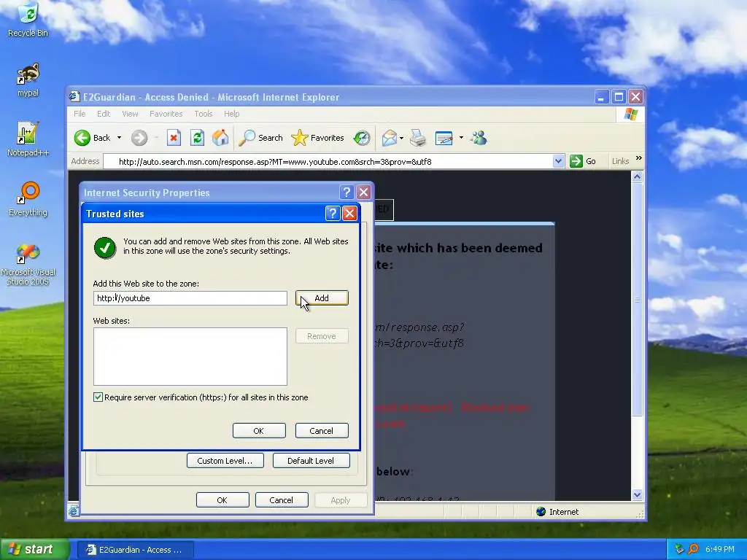
Task: Click the Windows flag logo in IE
Action: pyautogui.click(x=631, y=114)
